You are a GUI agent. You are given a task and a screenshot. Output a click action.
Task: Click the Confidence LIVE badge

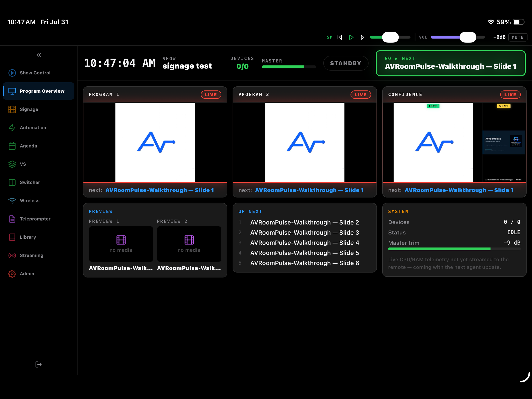[x=510, y=95]
